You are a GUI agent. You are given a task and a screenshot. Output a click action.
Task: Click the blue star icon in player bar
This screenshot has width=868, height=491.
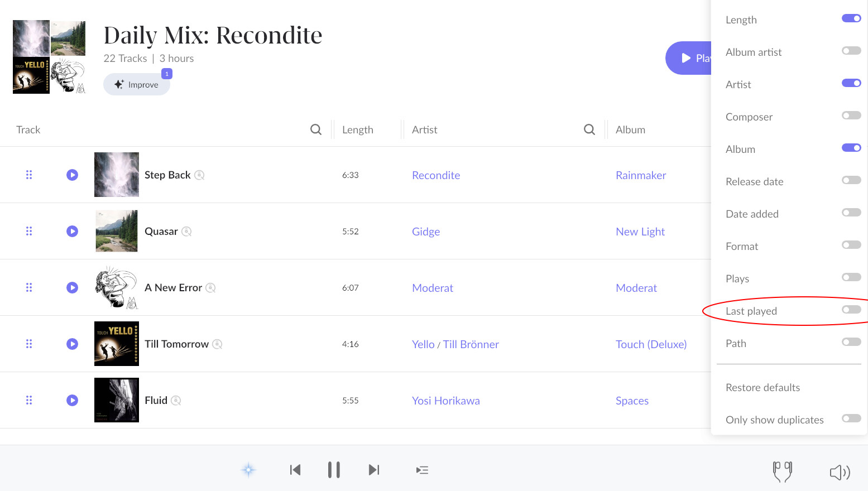[x=248, y=470]
